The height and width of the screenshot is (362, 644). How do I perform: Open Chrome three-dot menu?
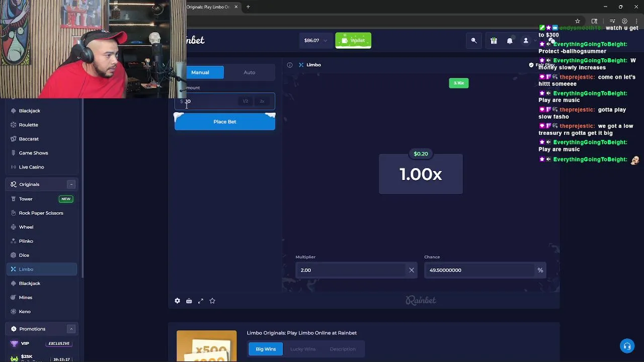click(636, 21)
